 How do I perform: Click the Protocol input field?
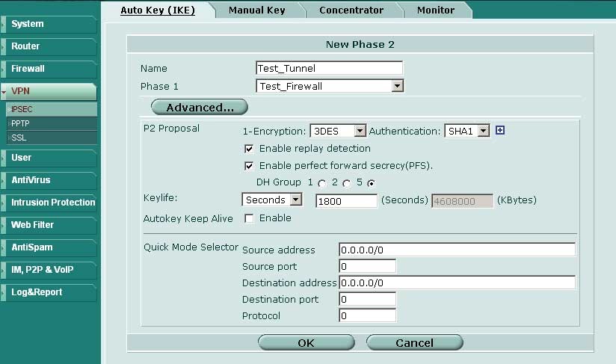367,315
